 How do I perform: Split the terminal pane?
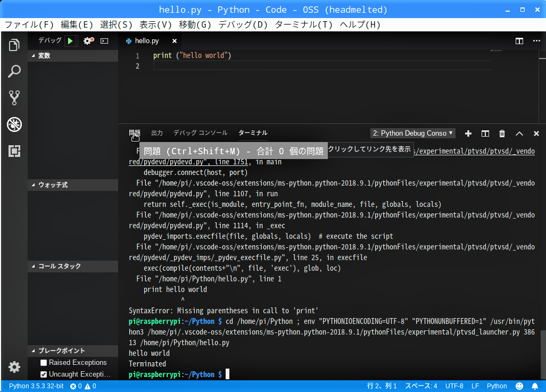click(485, 134)
